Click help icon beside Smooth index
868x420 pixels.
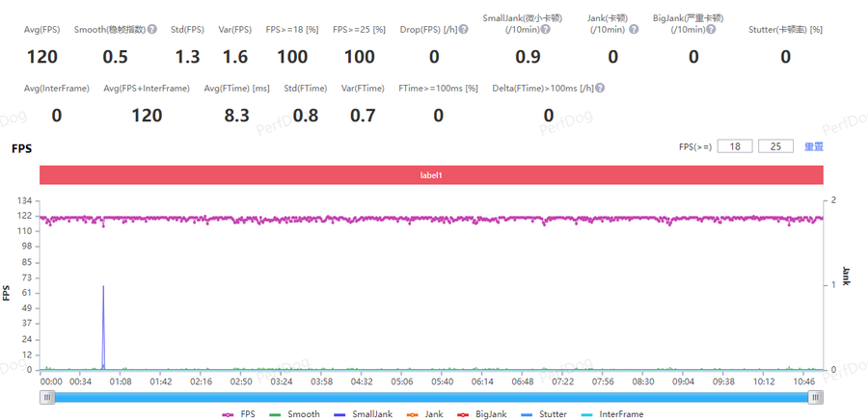tap(152, 30)
